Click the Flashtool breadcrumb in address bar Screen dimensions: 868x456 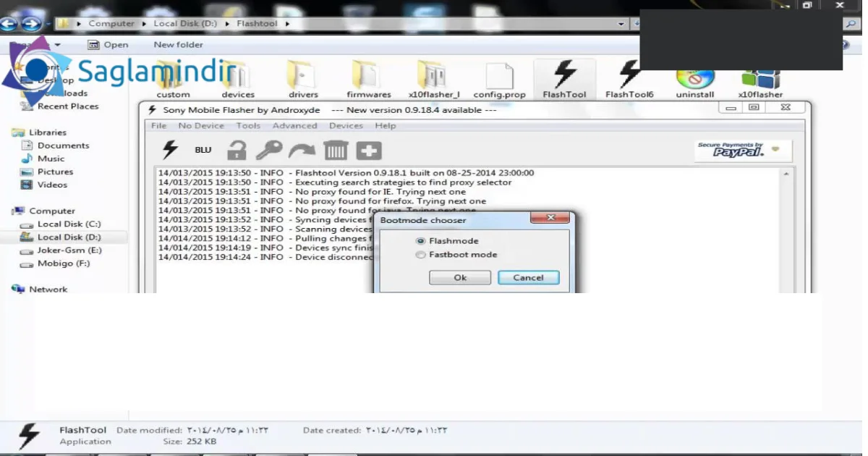pos(257,23)
